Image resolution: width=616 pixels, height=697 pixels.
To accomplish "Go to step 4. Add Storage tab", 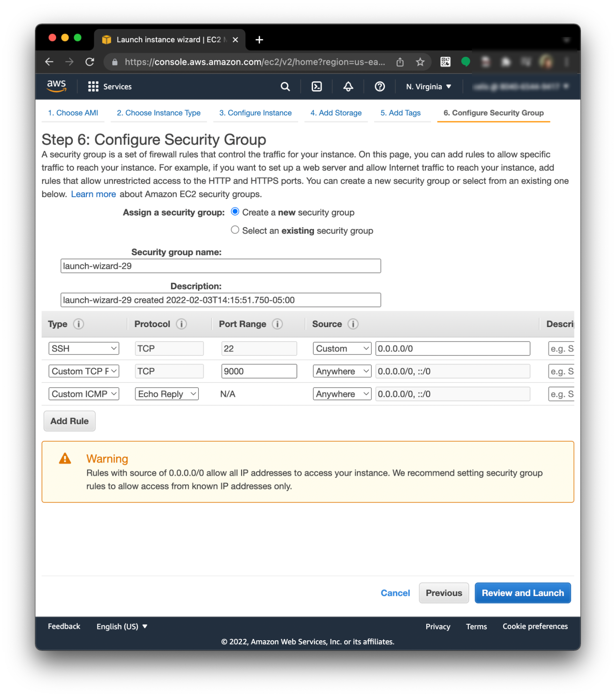I will (x=336, y=113).
